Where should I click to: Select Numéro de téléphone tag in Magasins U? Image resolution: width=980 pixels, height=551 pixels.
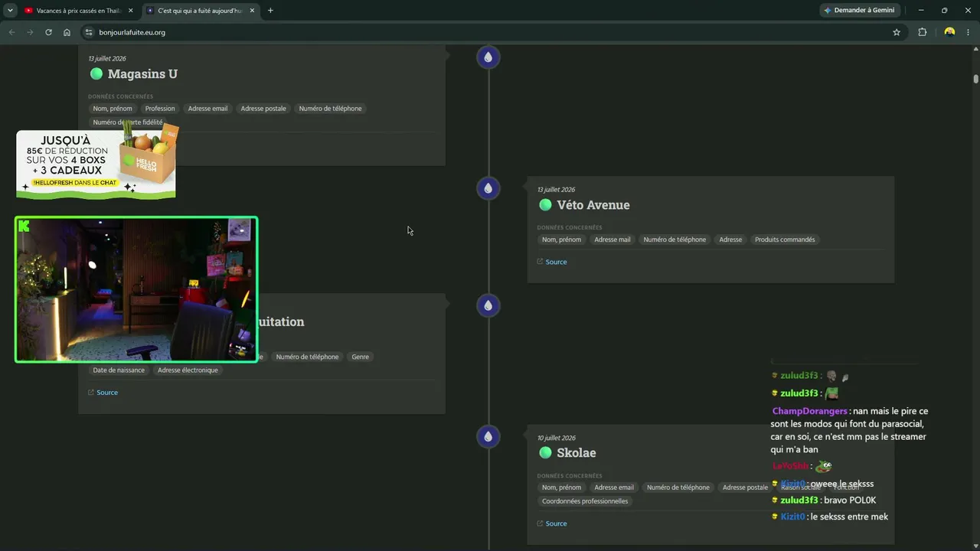[x=330, y=109]
